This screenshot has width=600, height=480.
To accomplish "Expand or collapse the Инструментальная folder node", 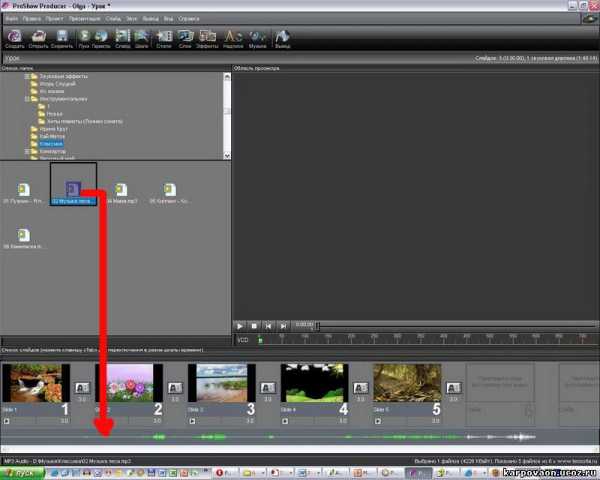I will (x=27, y=99).
